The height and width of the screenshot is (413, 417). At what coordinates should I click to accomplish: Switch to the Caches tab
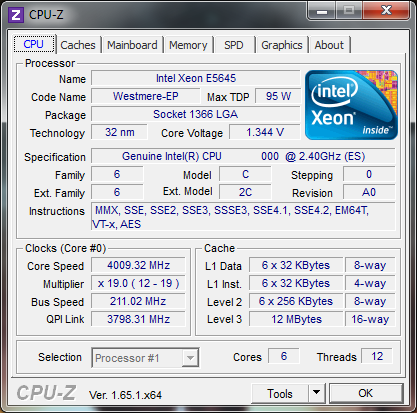tap(78, 45)
